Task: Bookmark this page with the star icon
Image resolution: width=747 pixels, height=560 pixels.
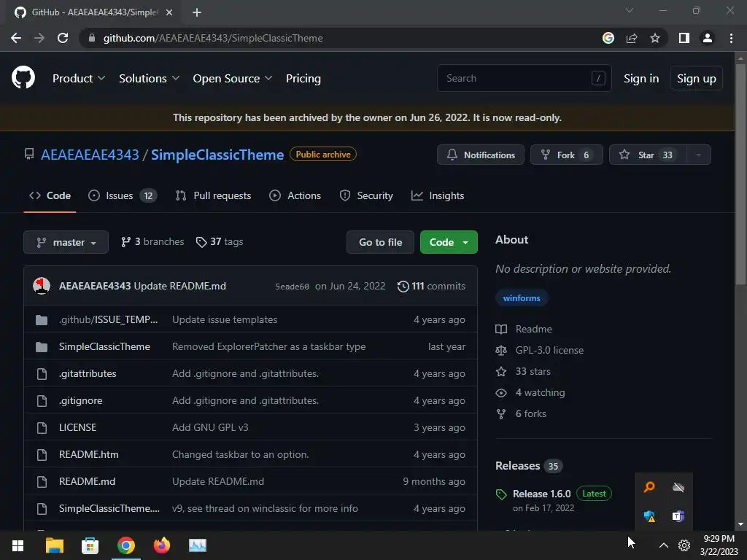Action: click(655, 38)
